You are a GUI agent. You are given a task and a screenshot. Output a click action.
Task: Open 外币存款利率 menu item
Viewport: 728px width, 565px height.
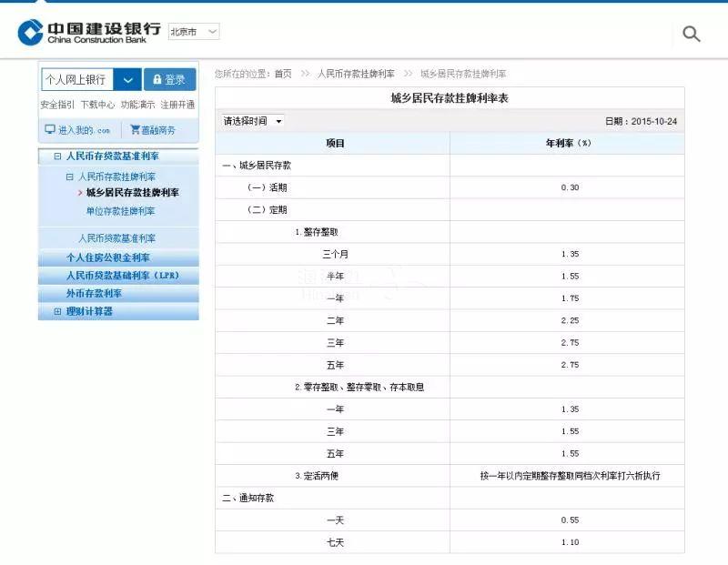tap(93, 294)
